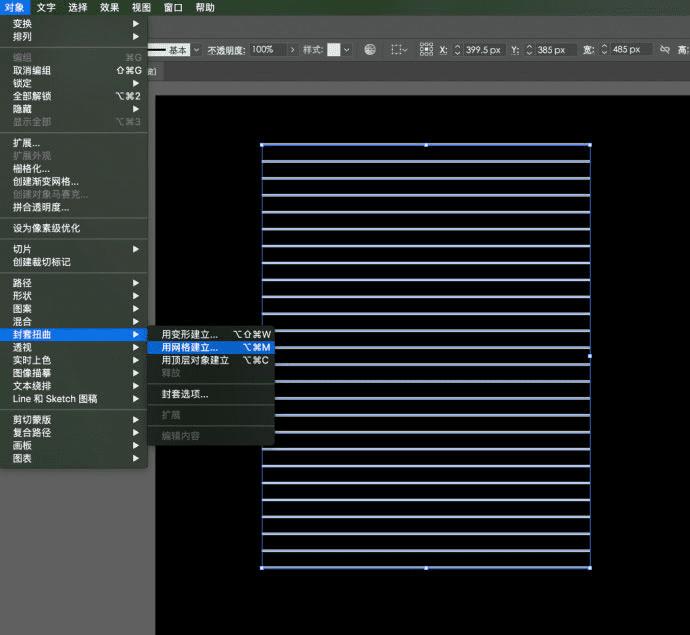The image size is (690, 635).
Task: Click the X position stepper arrows
Action: click(x=457, y=49)
